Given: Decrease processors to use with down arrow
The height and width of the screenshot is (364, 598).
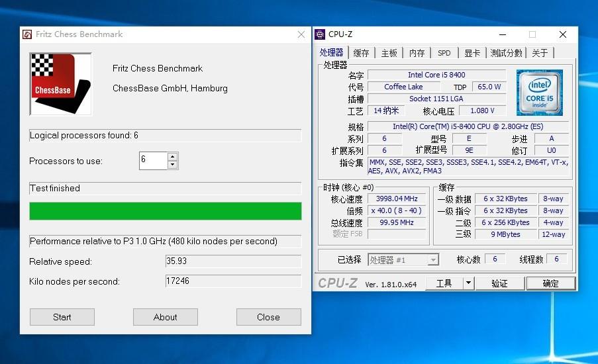Looking at the screenshot, I should (x=173, y=165).
